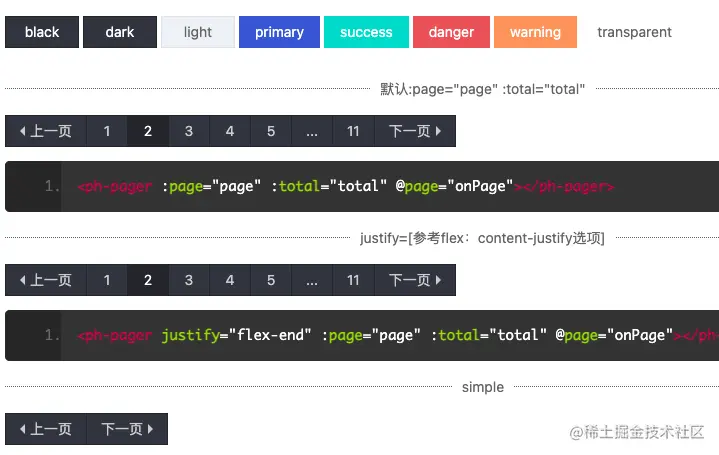This screenshot has width=719, height=455.
Task: Choose the light theme button
Action: (x=198, y=32)
